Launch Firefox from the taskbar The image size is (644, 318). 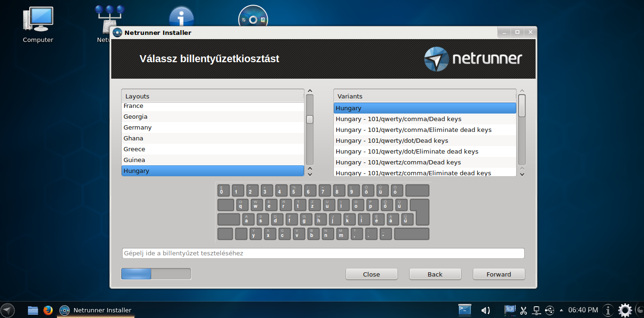[48, 310]
